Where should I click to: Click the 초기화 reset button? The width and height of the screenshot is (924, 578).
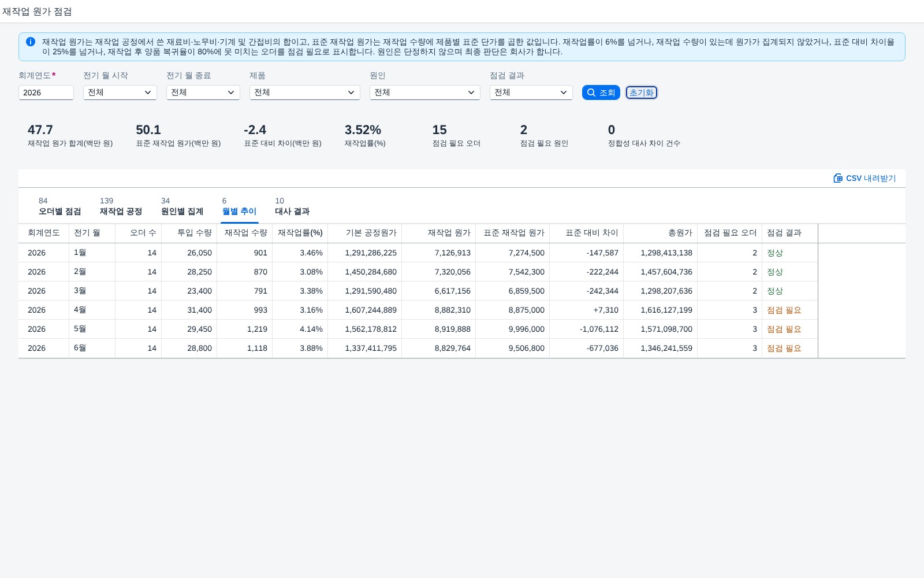pyautogui.click(x=642, y=92)
